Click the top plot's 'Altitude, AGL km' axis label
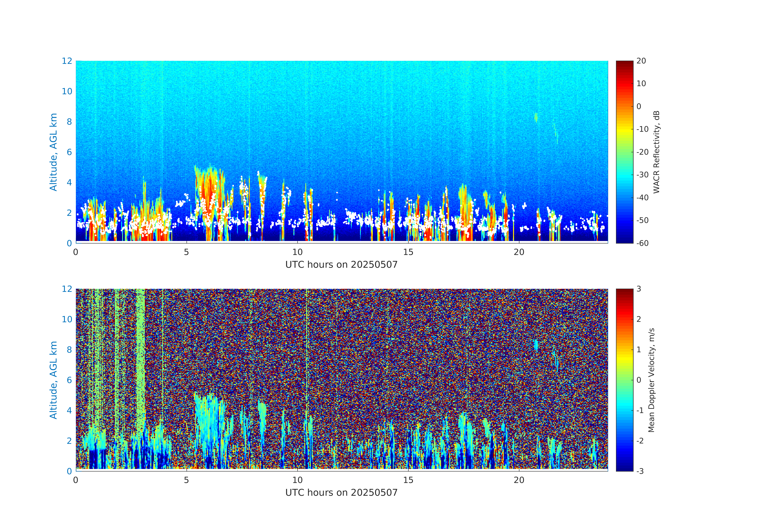 [x=53, y=152]
